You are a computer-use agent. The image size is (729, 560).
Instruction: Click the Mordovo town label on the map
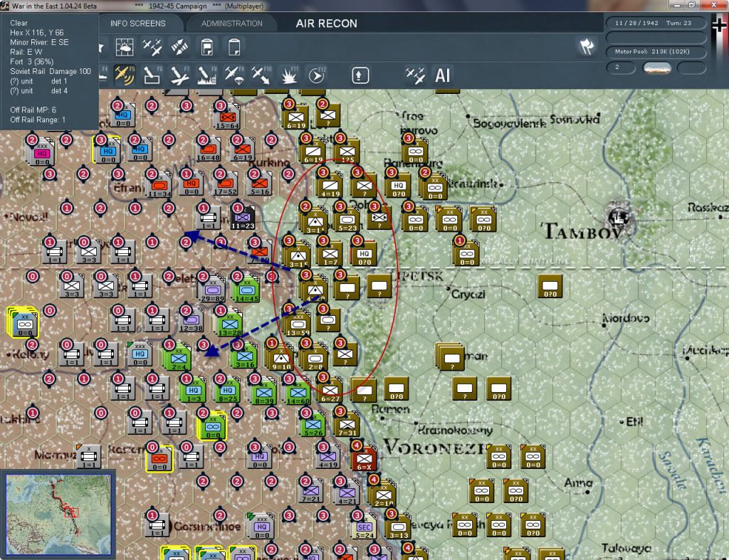coord(626,318)
